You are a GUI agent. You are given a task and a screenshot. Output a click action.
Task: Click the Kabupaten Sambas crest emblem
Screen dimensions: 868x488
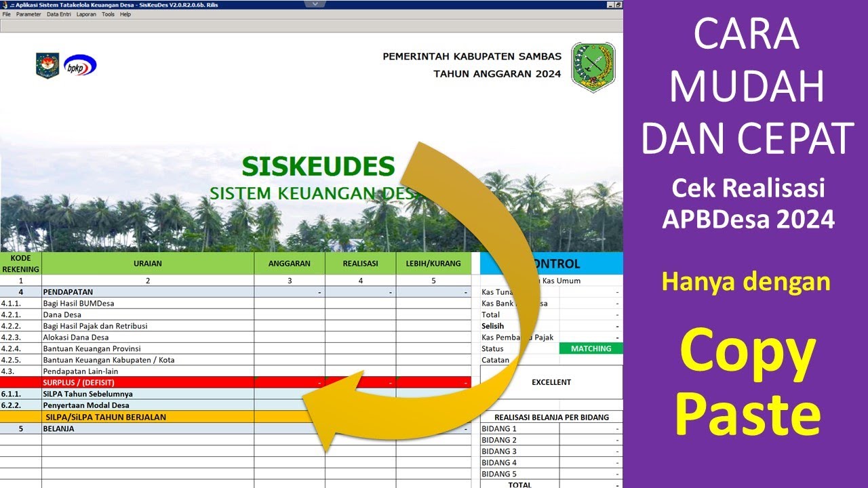point(593,67)
